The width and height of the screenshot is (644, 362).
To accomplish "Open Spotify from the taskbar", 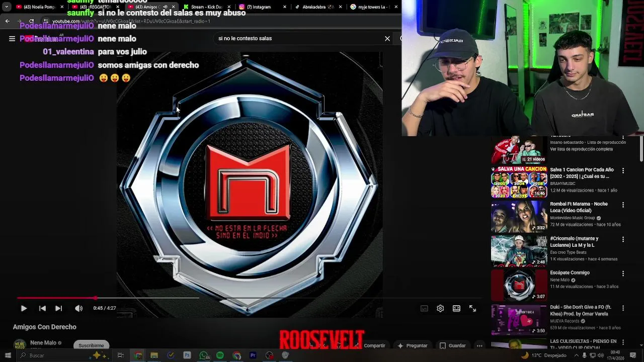I will coord(220,355).
